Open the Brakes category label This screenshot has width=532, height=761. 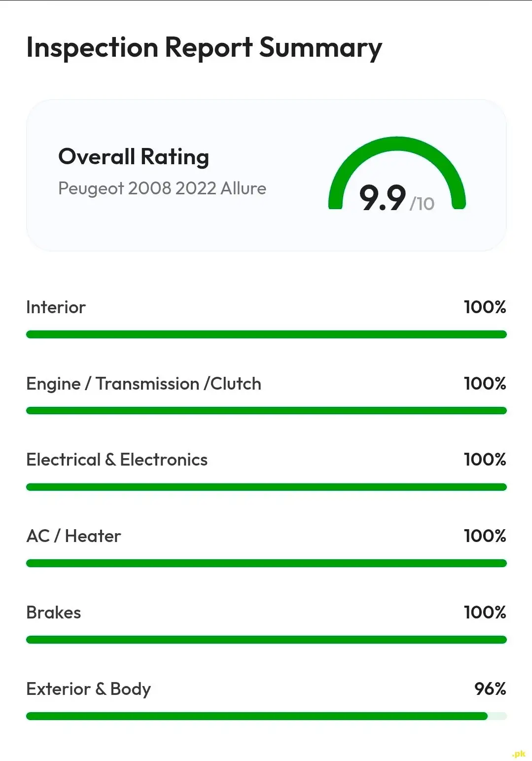(53, 613)
